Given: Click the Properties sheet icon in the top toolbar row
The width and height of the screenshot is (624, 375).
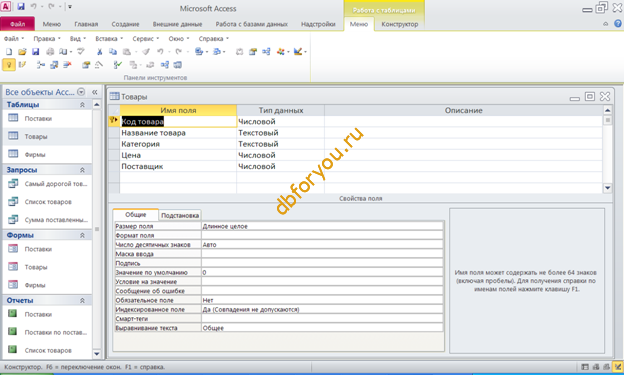Looking at the screenshot, I should pyautogui.click(x=253, y=52).
